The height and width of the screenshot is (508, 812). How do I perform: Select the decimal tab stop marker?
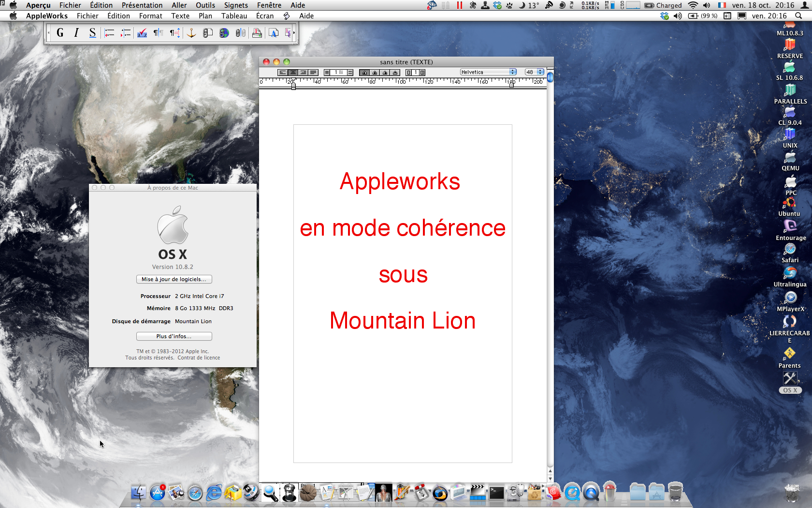tap(395, 72)
